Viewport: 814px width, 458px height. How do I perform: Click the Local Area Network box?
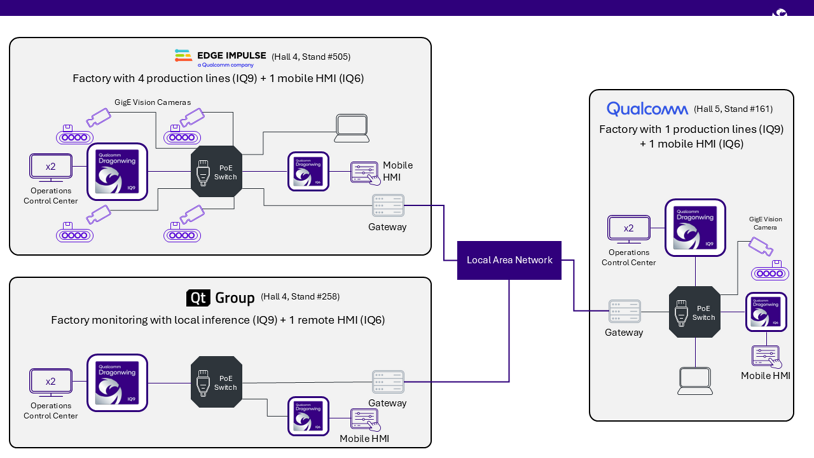(509, 260)
